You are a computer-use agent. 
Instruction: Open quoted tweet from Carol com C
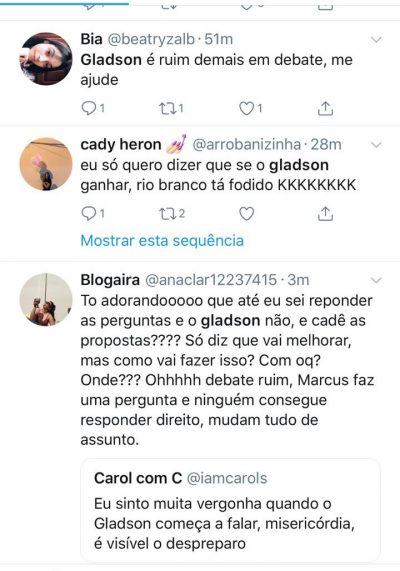(231, 511)
